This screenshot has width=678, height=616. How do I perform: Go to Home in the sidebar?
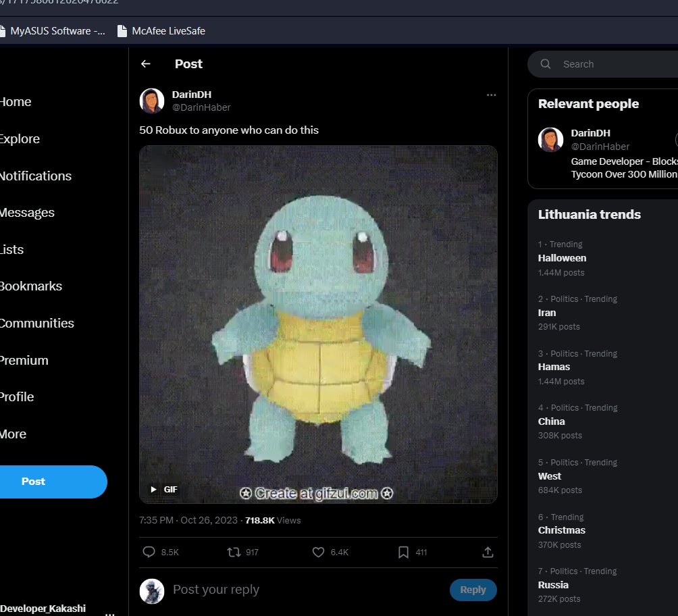pos(16,102)
